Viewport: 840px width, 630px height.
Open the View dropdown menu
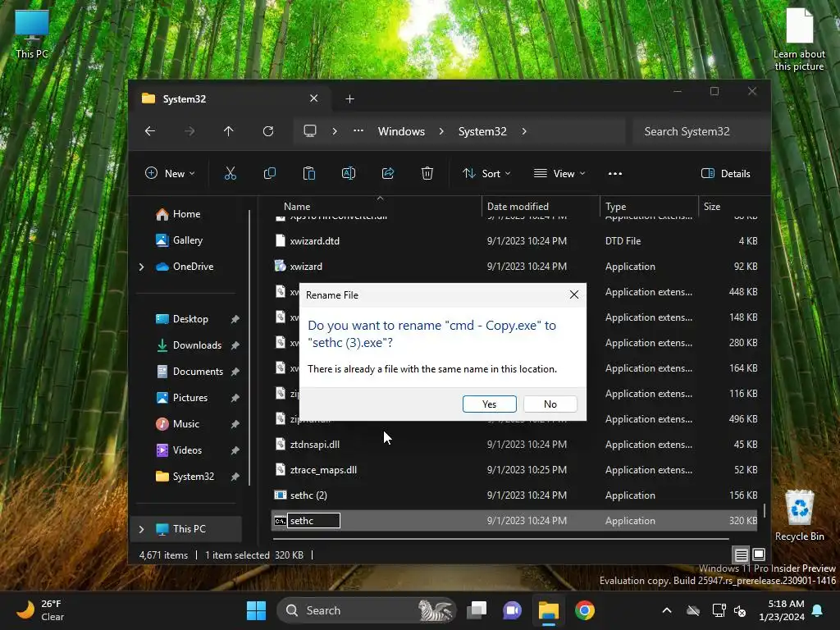559,174
